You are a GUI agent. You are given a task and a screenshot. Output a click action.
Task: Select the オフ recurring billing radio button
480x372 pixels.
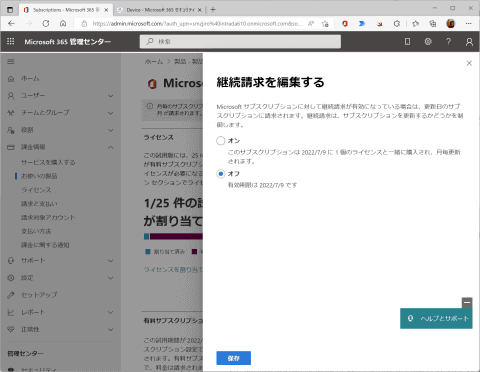point(221,174)
